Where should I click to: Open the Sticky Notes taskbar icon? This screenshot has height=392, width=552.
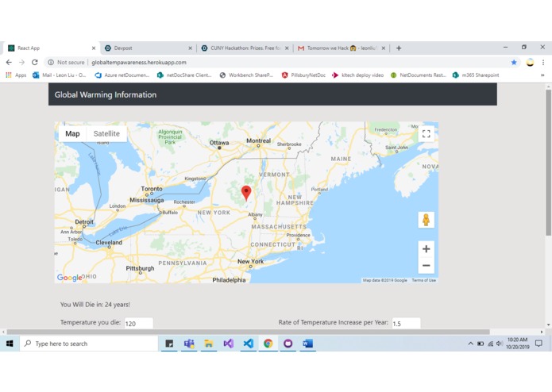(x=169, y=344)
